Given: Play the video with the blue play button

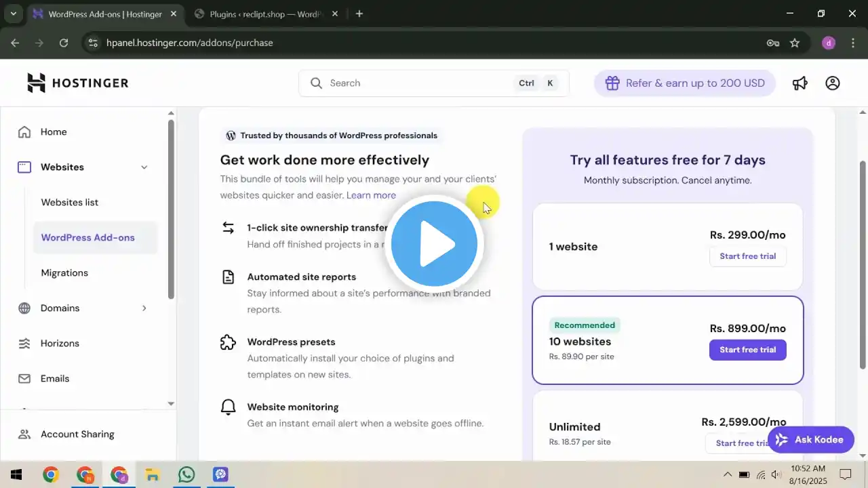Looking at the screenshot, I should point(434,244).
